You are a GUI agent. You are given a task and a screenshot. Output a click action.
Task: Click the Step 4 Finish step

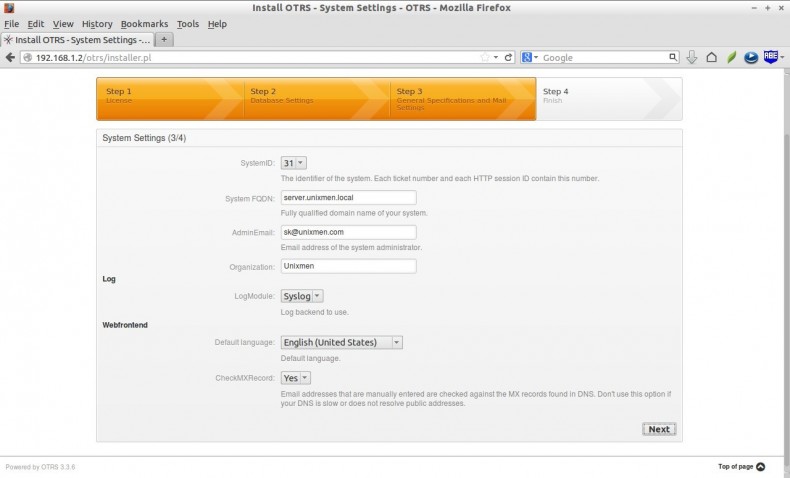point(609,99)
